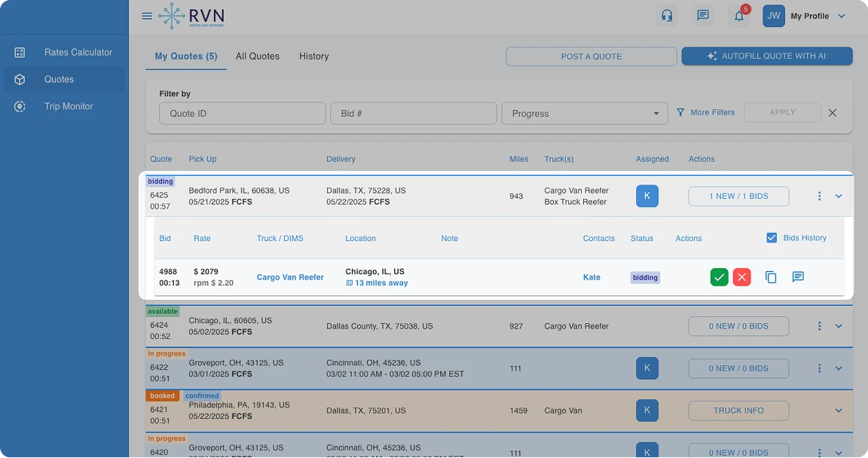
Task: Click the Miles column header
Action: [x=518, y=159]
